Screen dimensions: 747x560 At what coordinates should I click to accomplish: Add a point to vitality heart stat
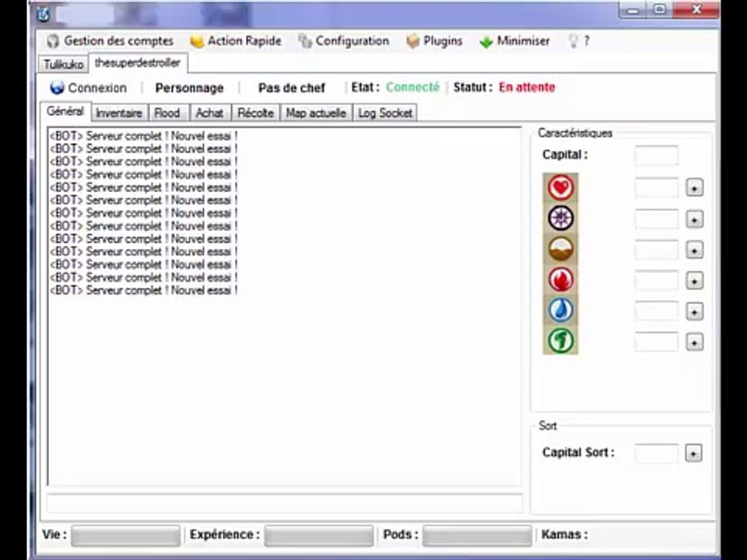(694, 187)
